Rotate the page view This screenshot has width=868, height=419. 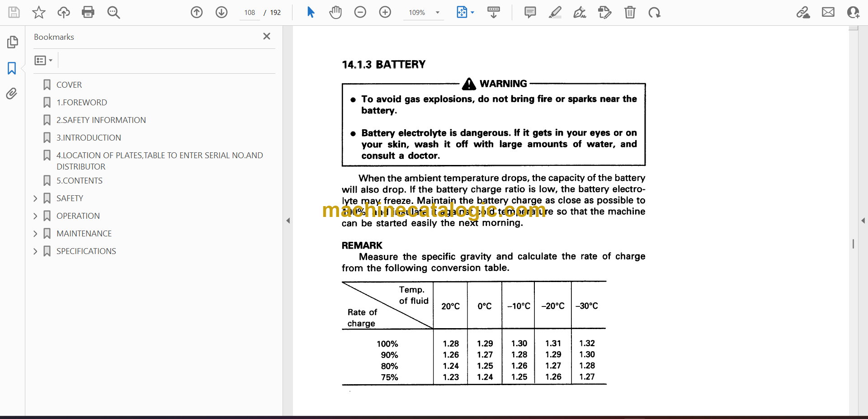654,12
